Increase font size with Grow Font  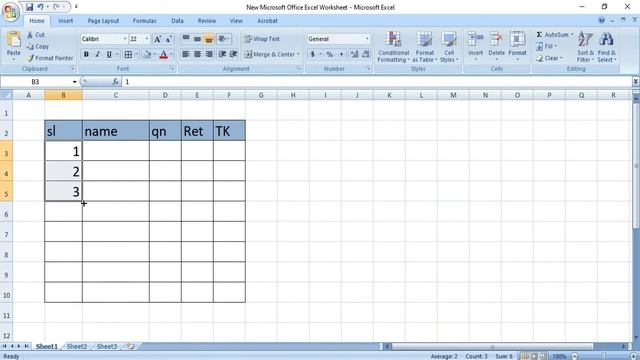157,39
